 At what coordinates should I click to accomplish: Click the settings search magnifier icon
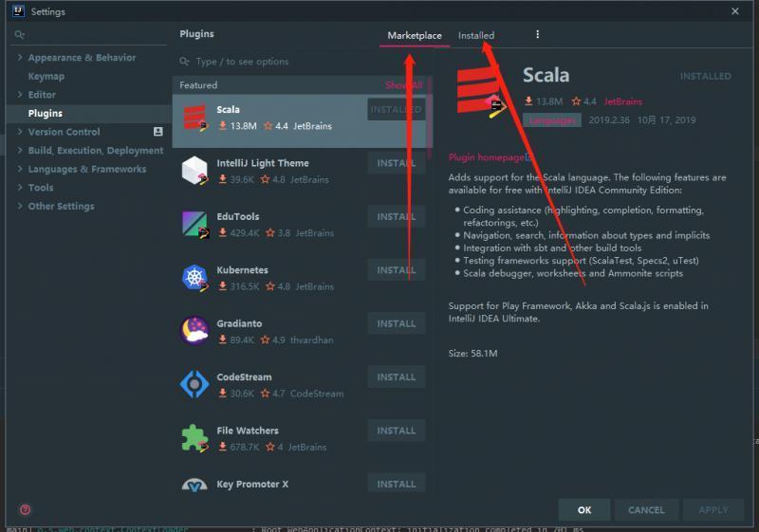19,34
